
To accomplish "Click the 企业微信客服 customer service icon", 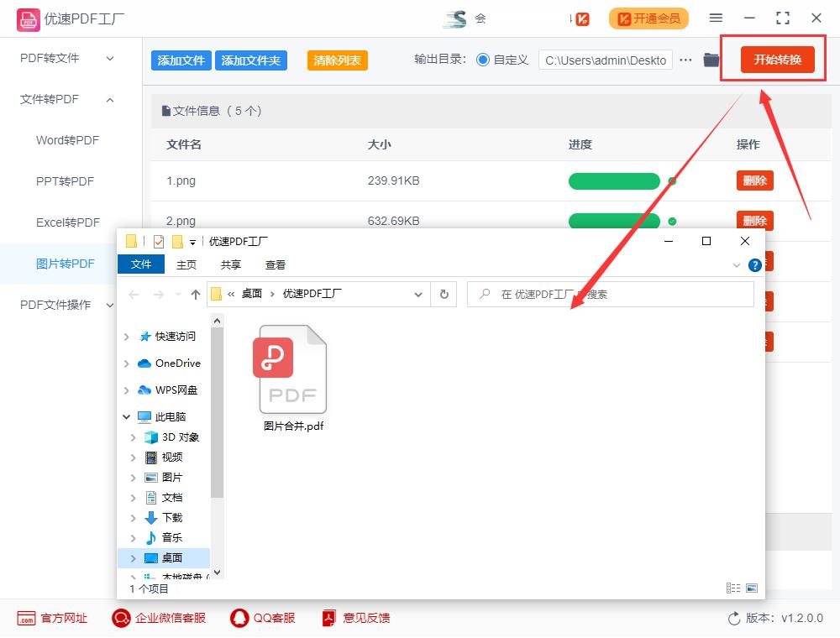I will click(x=120, y=618).
